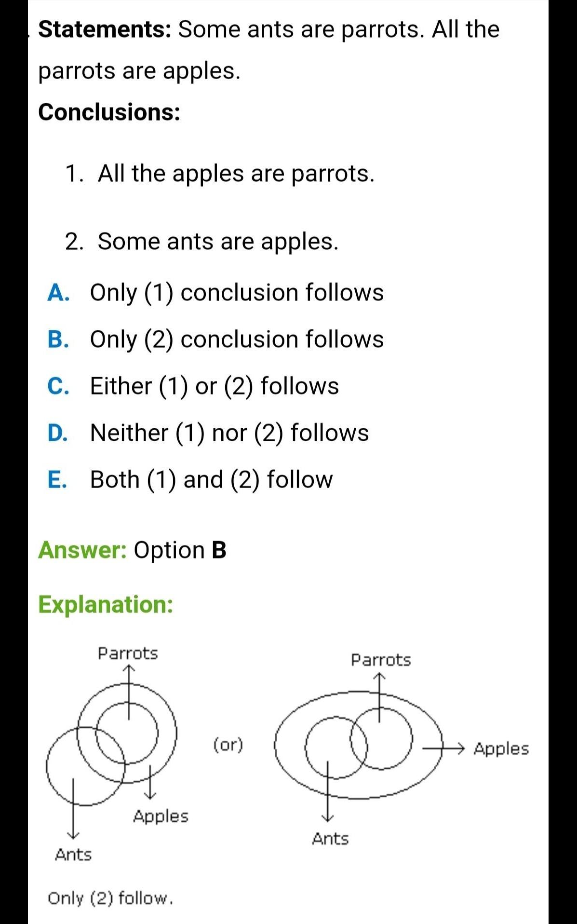The width and height of the screenshot is (577, 924).
Task: Click the green 'Answer:' label
Action: [x=82, y=550]
